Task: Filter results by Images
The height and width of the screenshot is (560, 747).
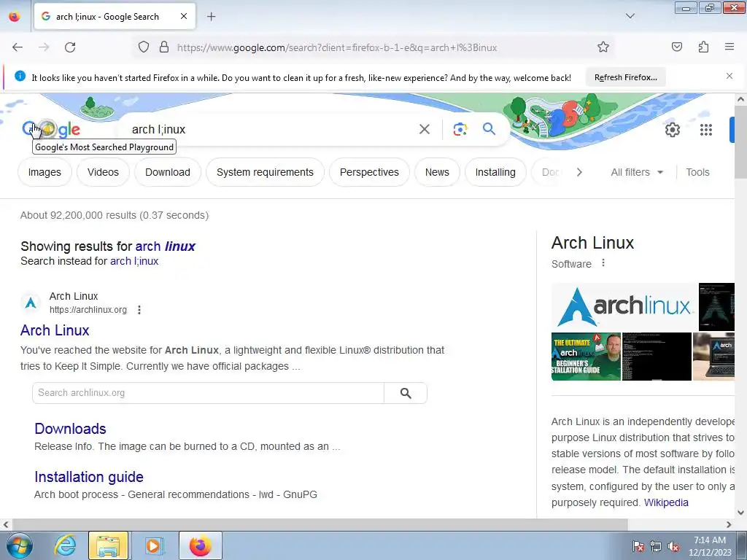Action: [44, 172]
